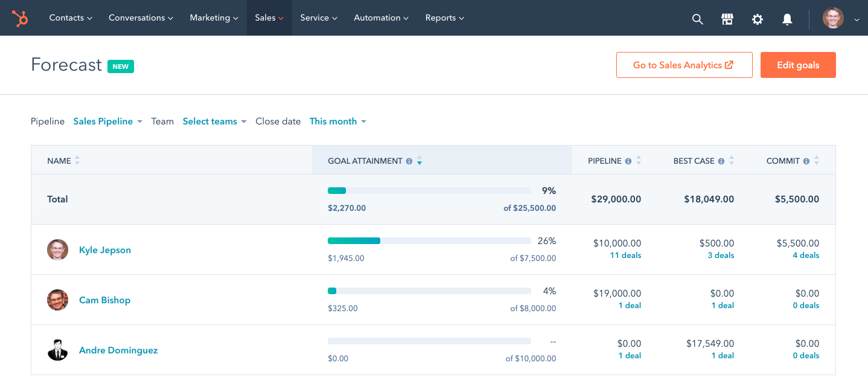Toggle sort order on the Commit column
The height and width of the screenshot is (383, 868).
[x=817, y=161]
